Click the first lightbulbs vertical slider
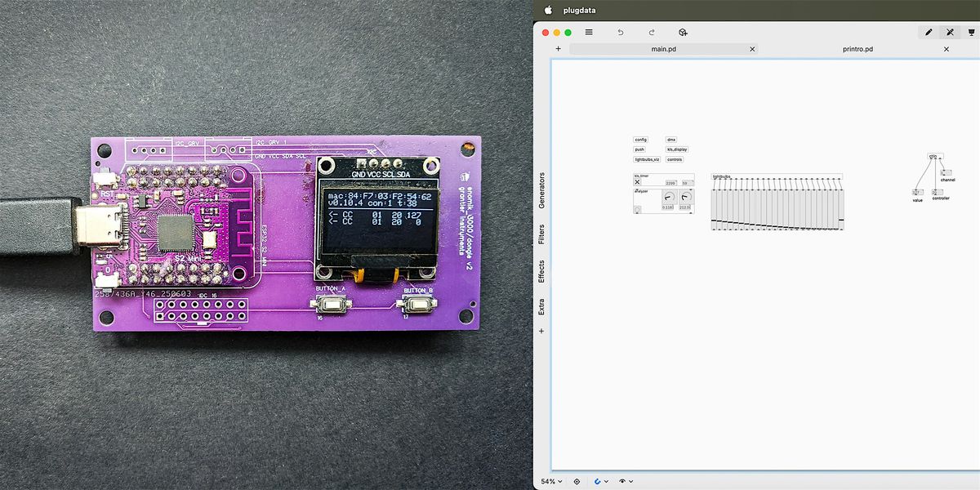The width and height of the screenshot is (980, 490). pyautogui.click(x=715, y=204)
